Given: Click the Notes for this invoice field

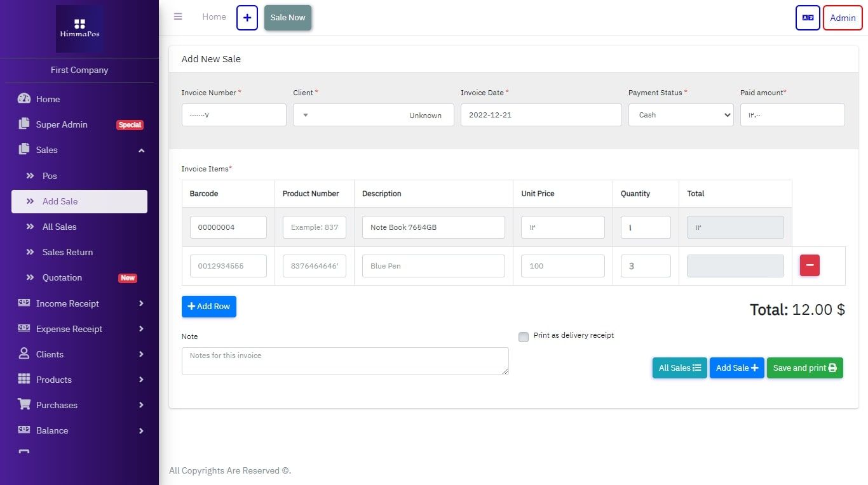Looking at the screenshot, I should point(344,361).
